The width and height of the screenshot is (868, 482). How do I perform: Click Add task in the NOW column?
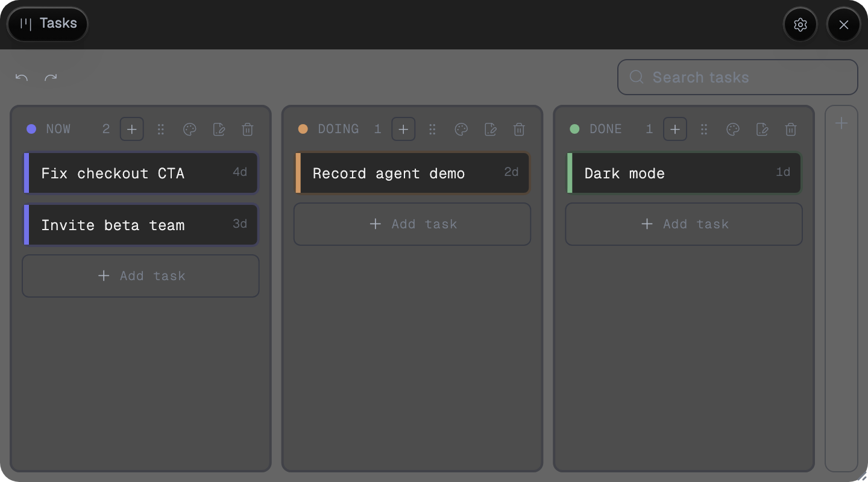[x=141, y=276]
